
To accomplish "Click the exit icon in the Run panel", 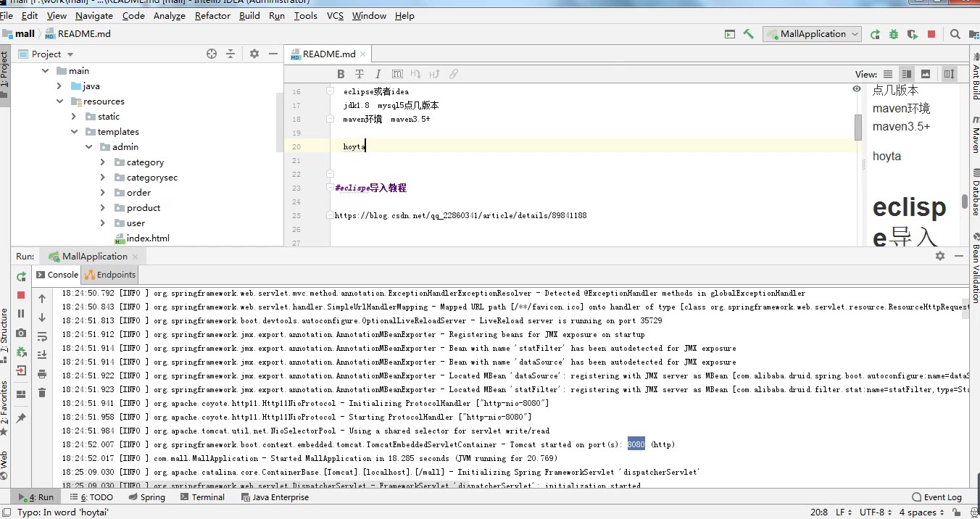I will tap(21, 370).
